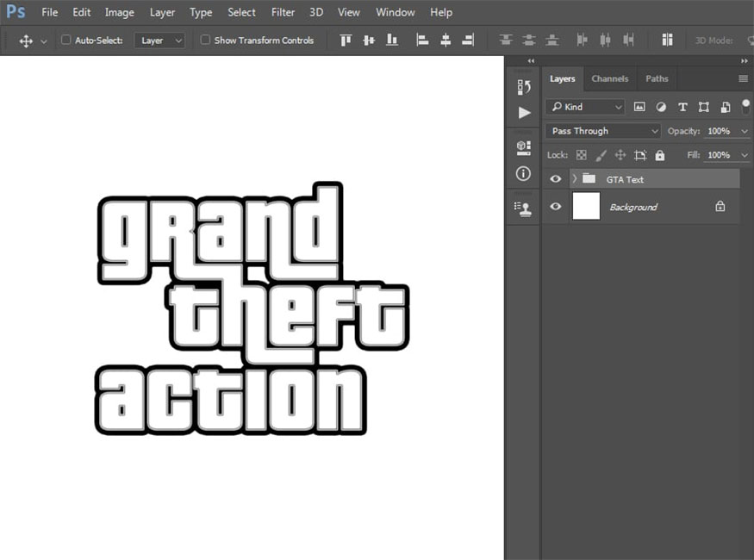Enable the Auto-Select checkbox
Image resolution: width=754 pixels, height=560 pixels.
(x=66, y=40)
